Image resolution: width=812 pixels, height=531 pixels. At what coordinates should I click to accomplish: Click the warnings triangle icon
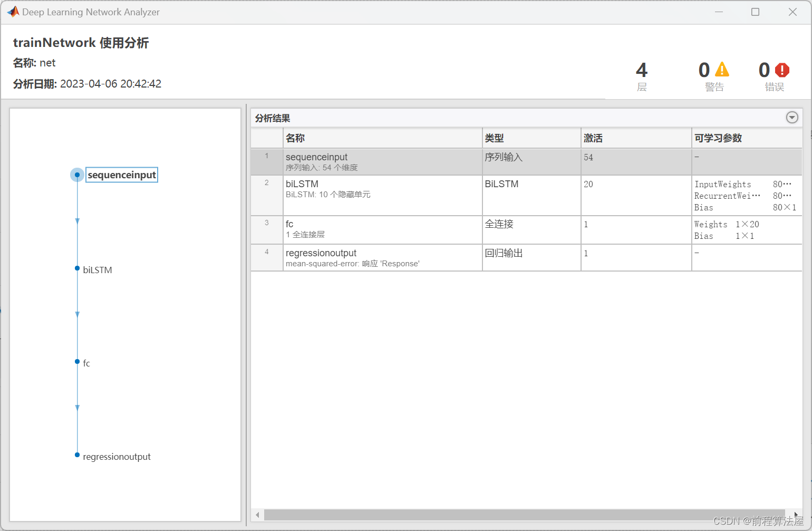[x=722, y=70]
